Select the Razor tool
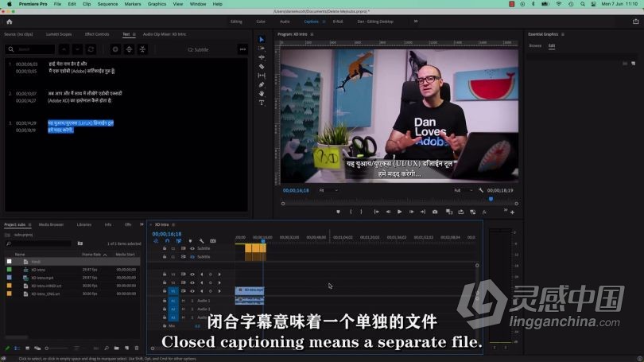 click(x=262, y=67)
